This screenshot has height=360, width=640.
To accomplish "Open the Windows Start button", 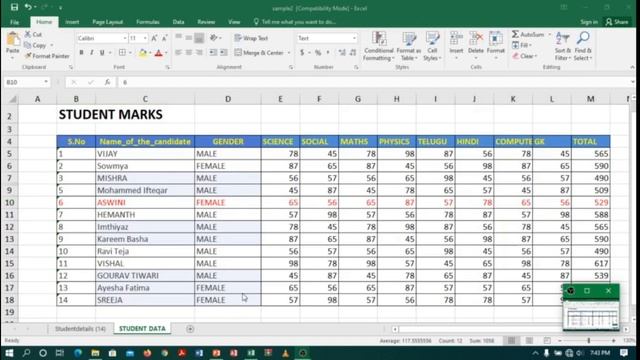I will [9, 353].
